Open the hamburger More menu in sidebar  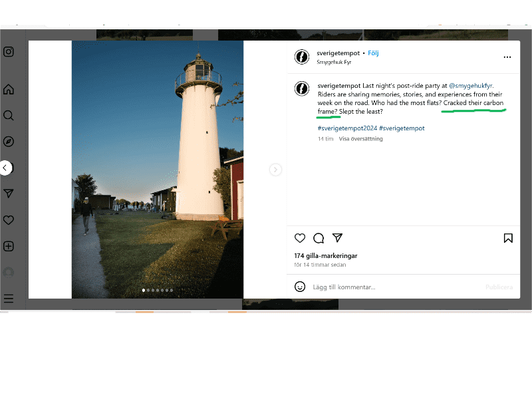9,299
